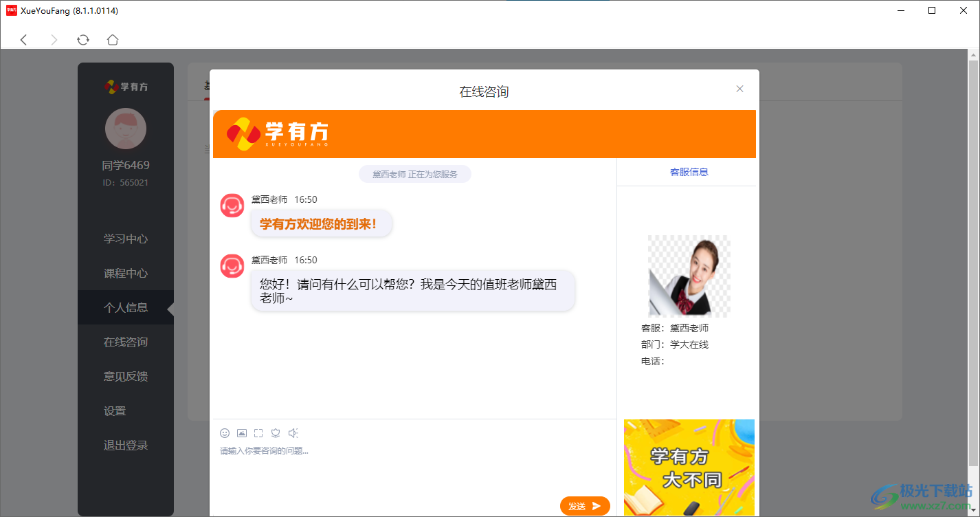Click the screenshot capture icon
Screen dimensions: 980x517
point(258,433)
